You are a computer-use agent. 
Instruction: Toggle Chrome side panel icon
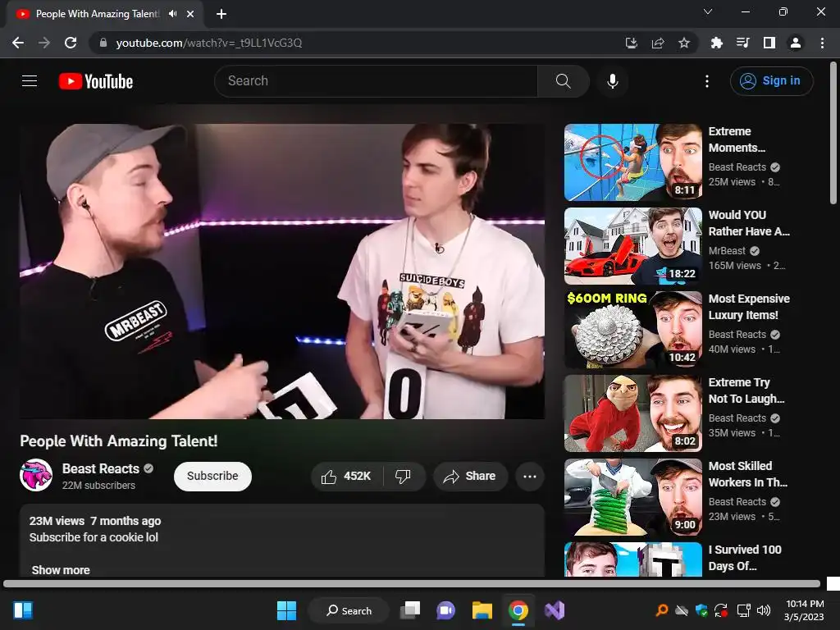pos(769,43)
